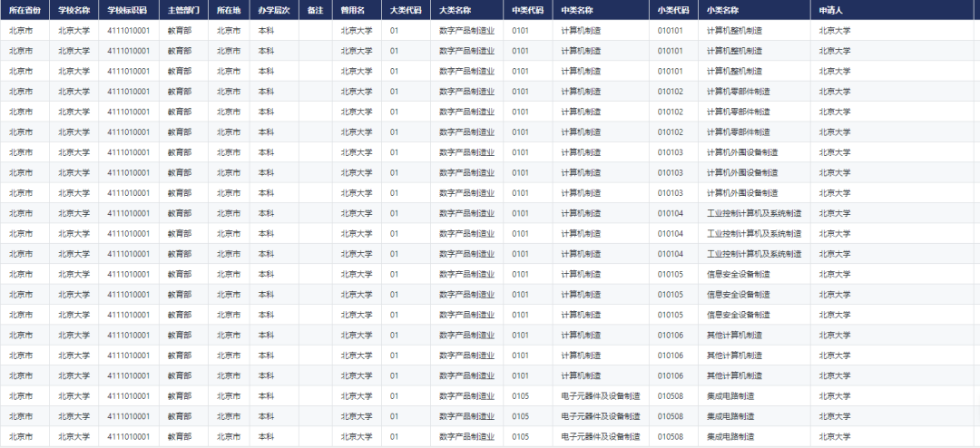This screenshot has height=448, width=980.
Task: Click the 学校标识码 column header
Action: (128, 11)
